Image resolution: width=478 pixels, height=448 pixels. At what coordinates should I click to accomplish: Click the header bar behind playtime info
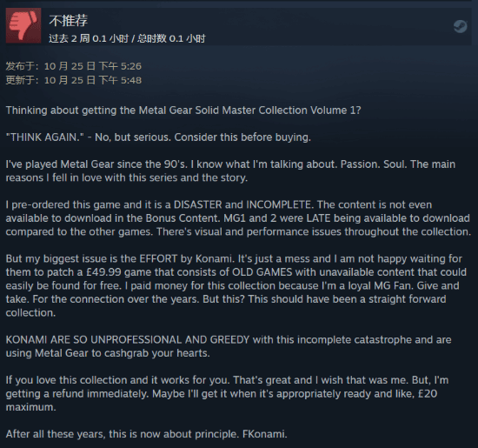pyautogui.click(x=239, y=27)
